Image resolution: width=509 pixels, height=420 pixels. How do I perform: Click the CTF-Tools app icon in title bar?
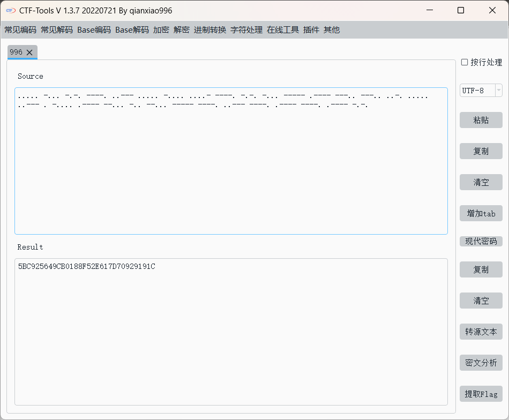10,11
